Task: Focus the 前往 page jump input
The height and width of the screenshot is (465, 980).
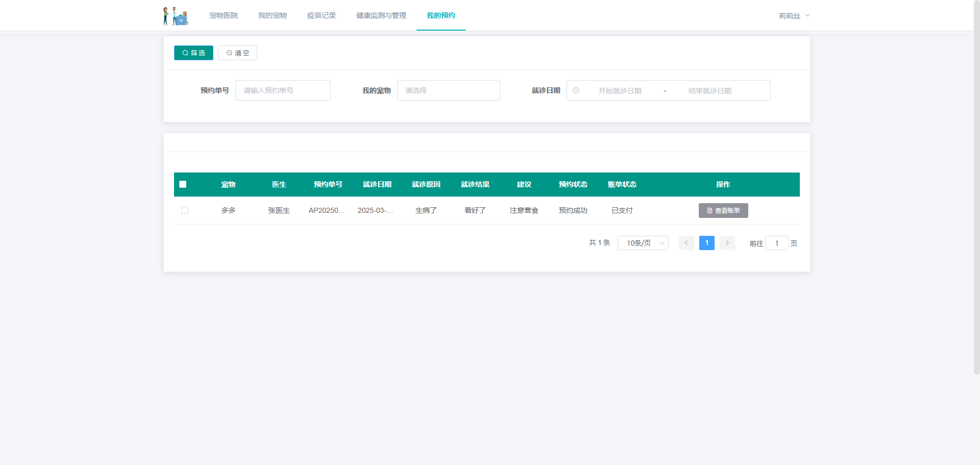Action: [x=777, y=243]
